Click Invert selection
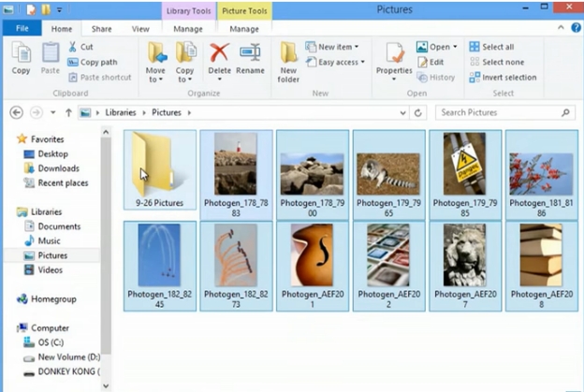This screenshot has width=584, height=392. point(503,78)
